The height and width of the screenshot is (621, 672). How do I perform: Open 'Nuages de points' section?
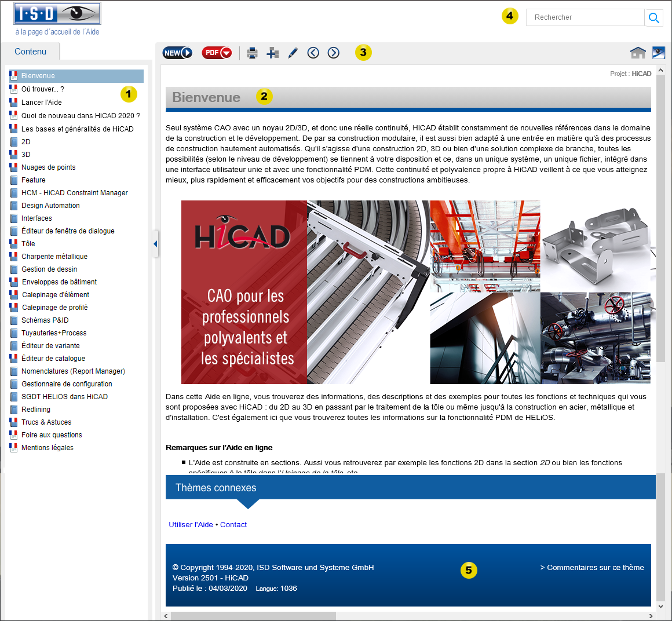coord(49,167)
